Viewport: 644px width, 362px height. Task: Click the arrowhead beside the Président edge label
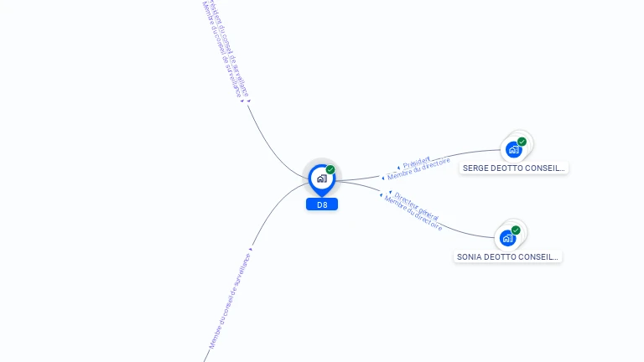click(398, 168)
